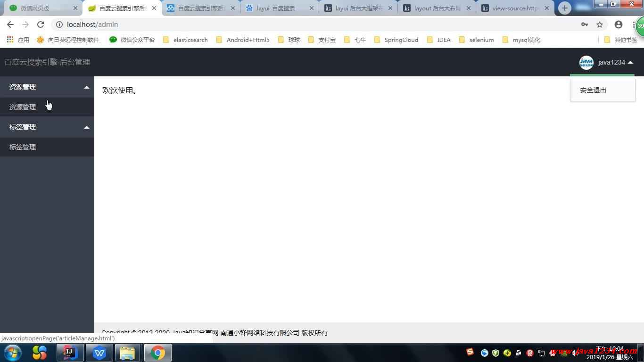Collapse the 资源管理 sidebar group arrow

coord(87,87)
